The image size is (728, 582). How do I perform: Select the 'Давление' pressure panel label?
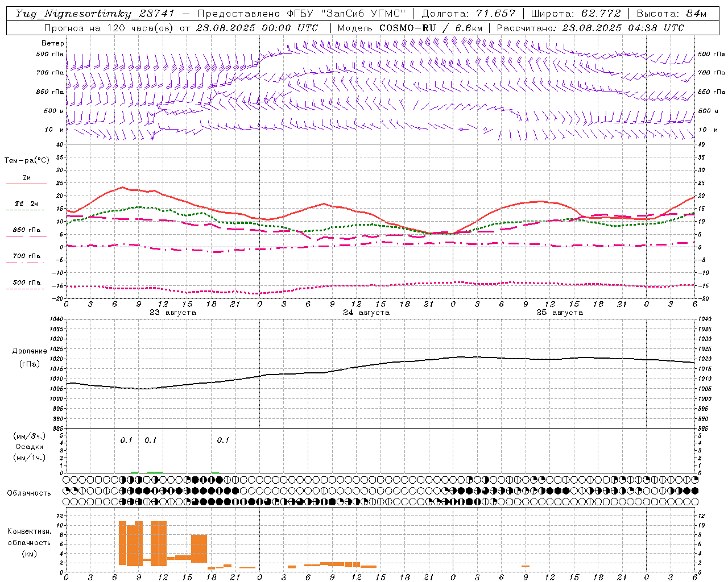point(30,351)
